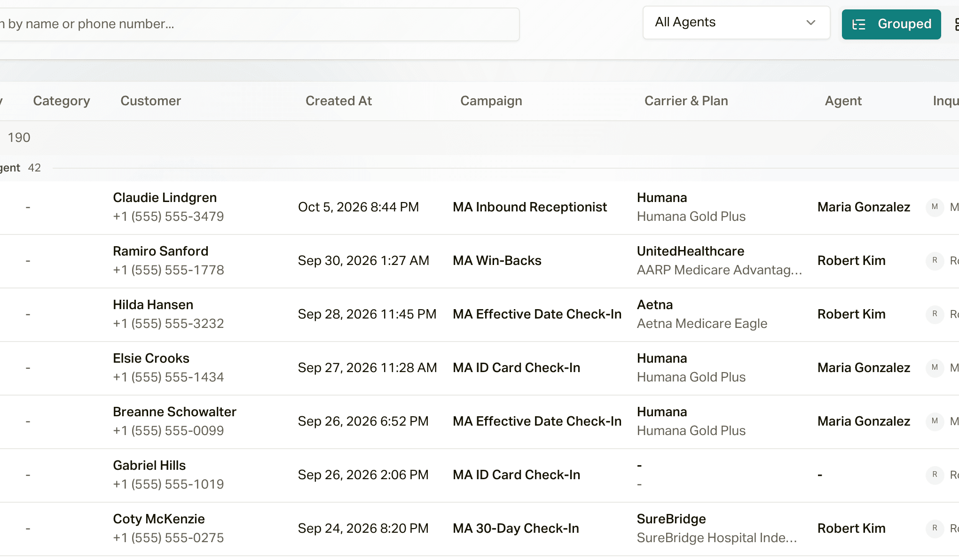The width and height of the screenshot is (959, 560).
Task: Click the MA 30-Day Check-In campaign cell
Action: [x=516, y=529]
